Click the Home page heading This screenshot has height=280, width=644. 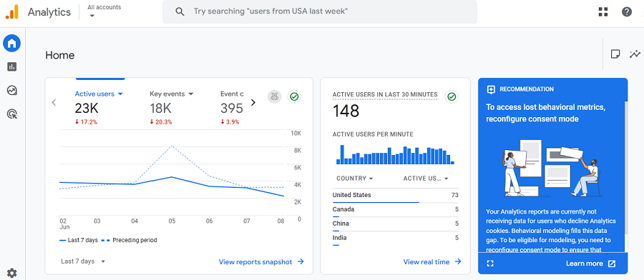click(60, 55)
